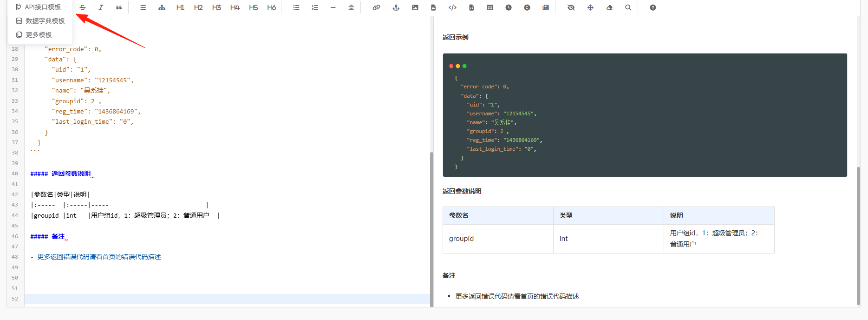
Task: Click the '"error_code": 0,' line in editor
Action: (x=73, y=49)
